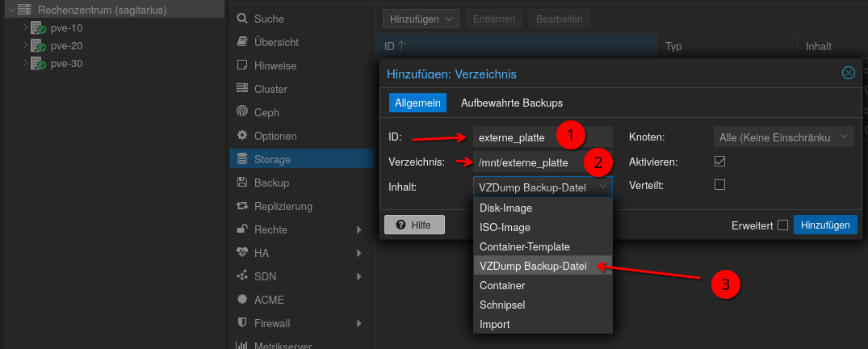Open the Optionen gear icon
The height and width of the screenshot is (349, 868).
[241, 136]
